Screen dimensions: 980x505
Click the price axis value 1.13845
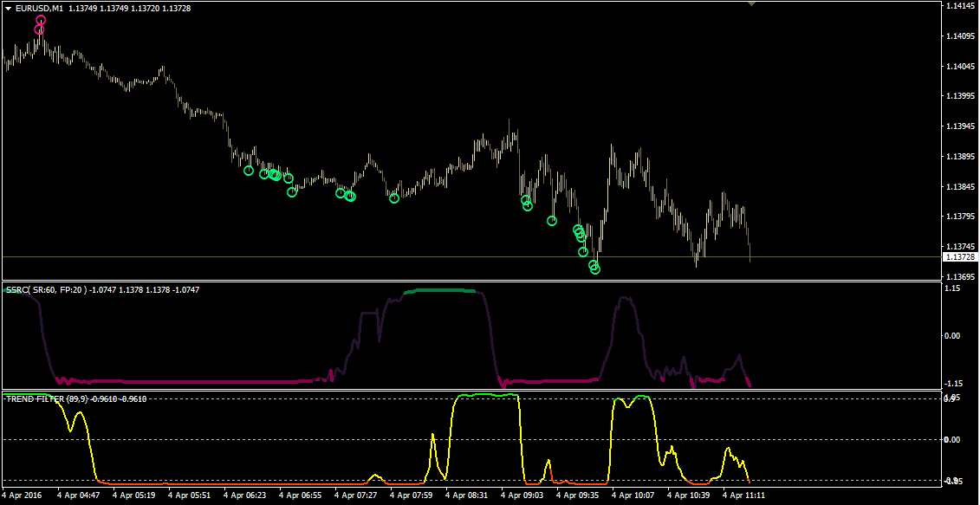point(959,187)
